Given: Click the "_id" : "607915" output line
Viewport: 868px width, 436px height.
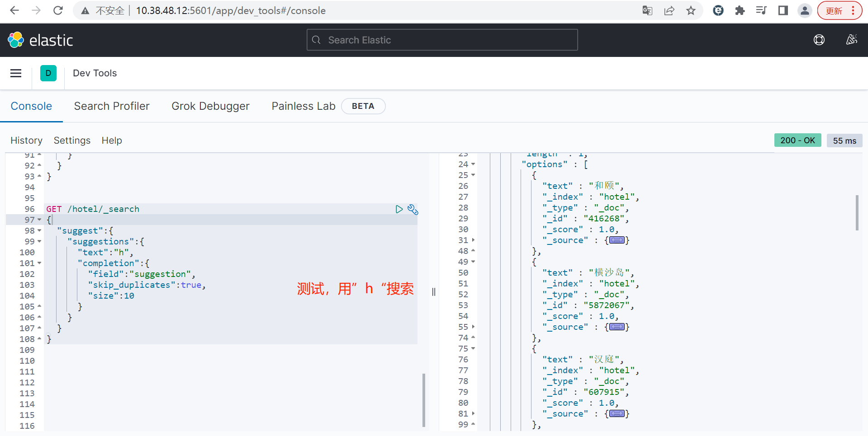Looking at the screenshot, I should [586, 392].
